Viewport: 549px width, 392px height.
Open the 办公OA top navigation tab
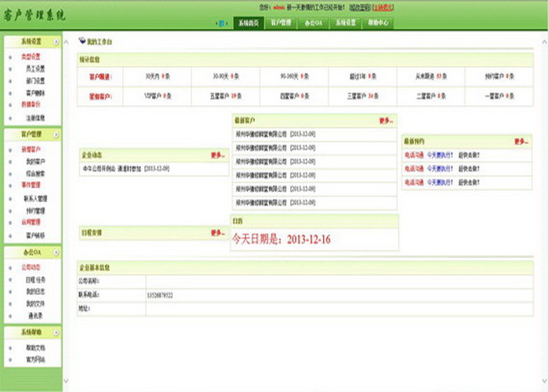pos(314,24)
